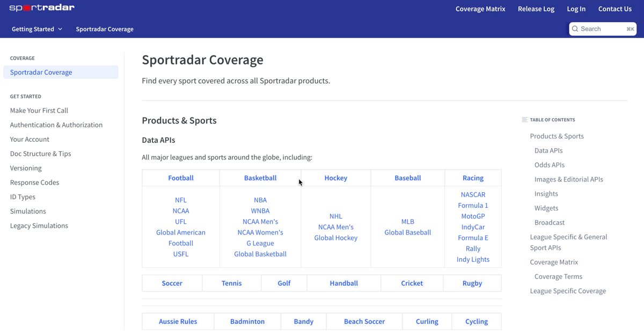The height and width of the screenshot is (335, 644).
Task: Click the Racing header link
Action: (473, 178)
